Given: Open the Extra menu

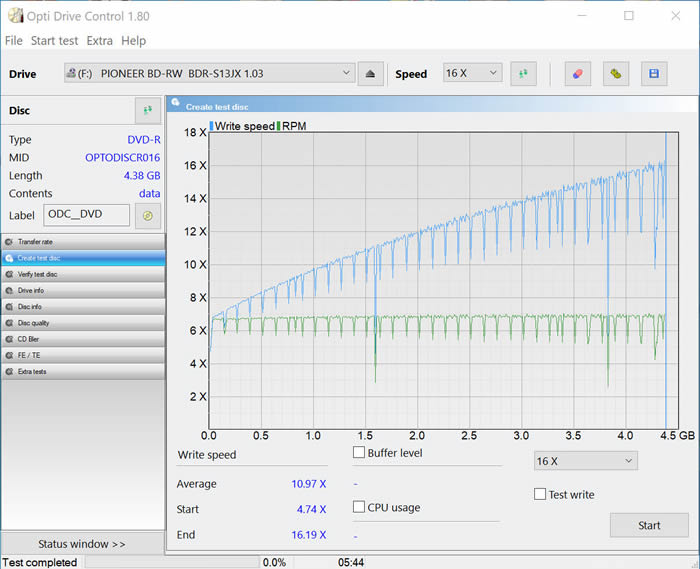Looking at the screenshot, I should point(99,41).
